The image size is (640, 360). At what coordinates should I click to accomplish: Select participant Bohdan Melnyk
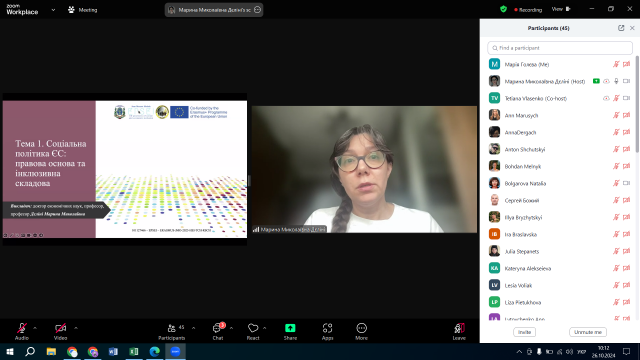(560, 167)
